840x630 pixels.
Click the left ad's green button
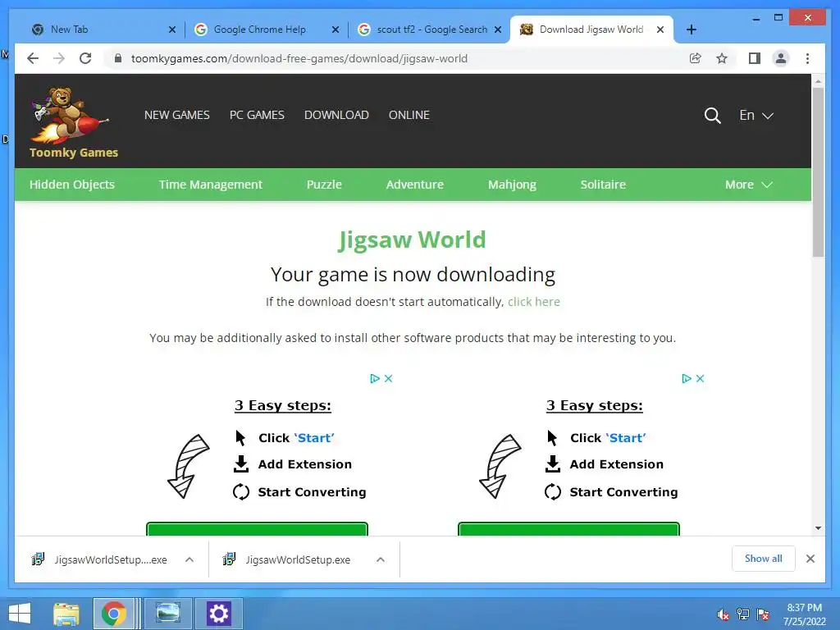(257, 529)
